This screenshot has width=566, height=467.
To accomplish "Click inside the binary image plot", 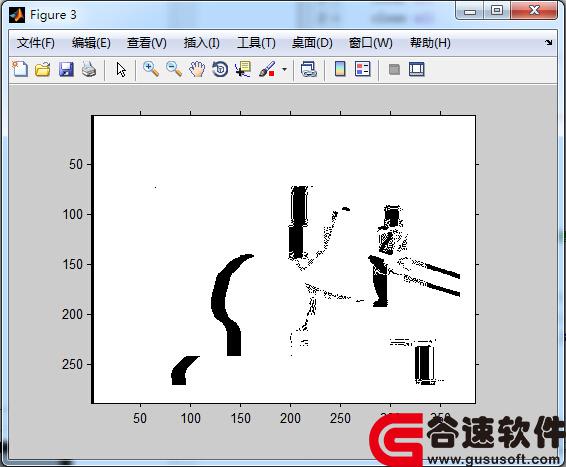I will 284,259.
